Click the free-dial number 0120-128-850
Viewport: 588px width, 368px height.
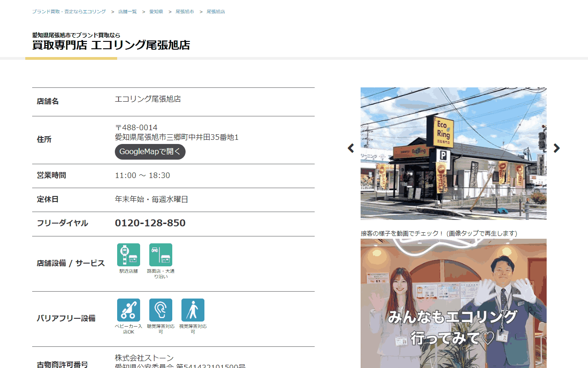pos(150,223)
